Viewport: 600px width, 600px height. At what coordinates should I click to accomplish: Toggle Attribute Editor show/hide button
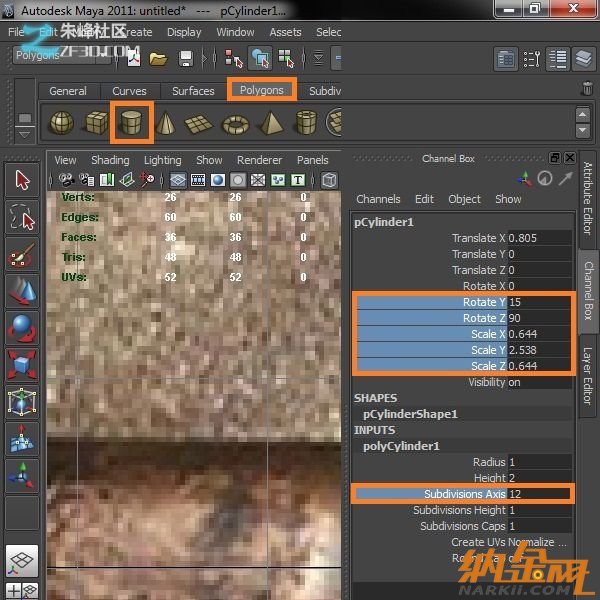(506, 59)
